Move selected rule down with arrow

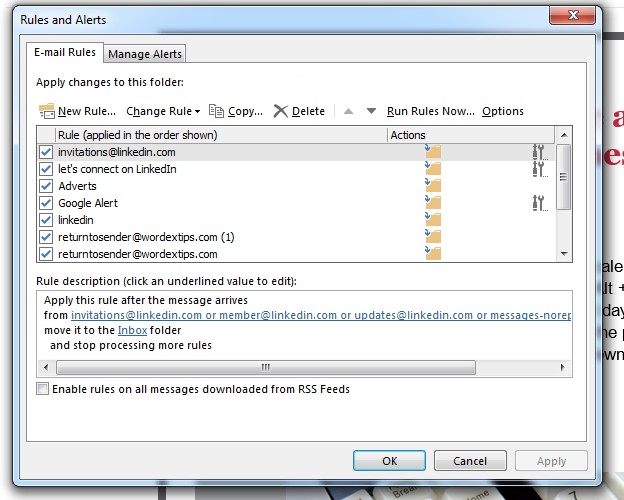[371, 111]
